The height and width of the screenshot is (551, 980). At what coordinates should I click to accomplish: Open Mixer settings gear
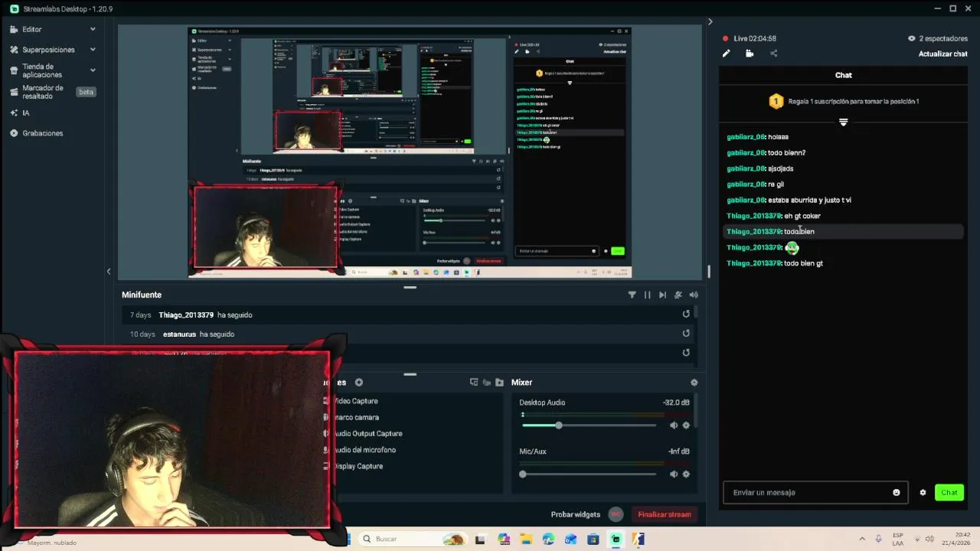click(x=694, y=383)
